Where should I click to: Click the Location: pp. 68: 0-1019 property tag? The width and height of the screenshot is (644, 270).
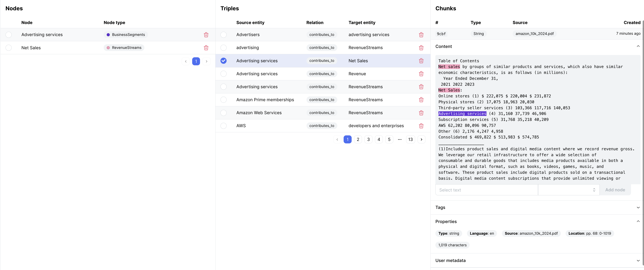[x=590, y=234]
